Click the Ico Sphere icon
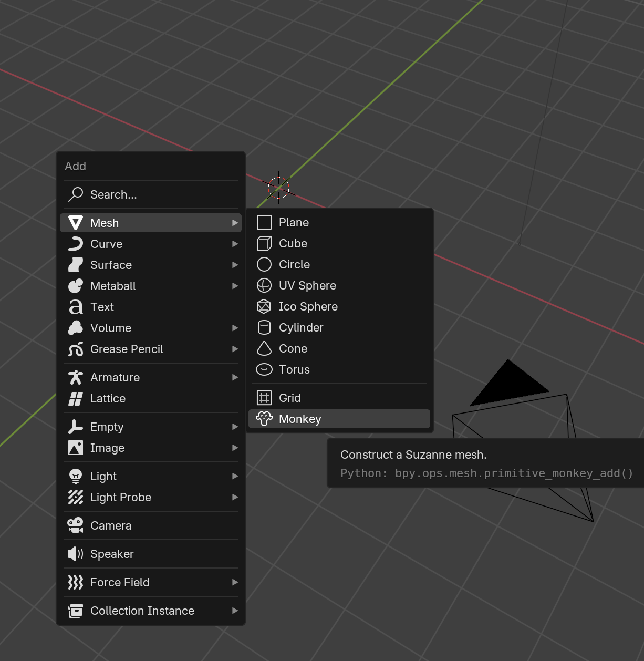644x661 pixels. 264,306
